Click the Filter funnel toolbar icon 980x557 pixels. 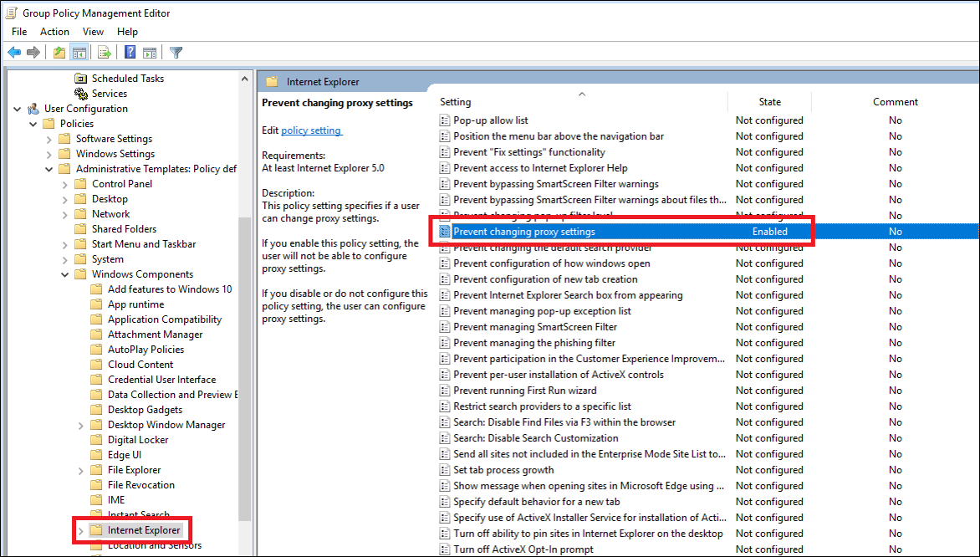pos(176,53)
